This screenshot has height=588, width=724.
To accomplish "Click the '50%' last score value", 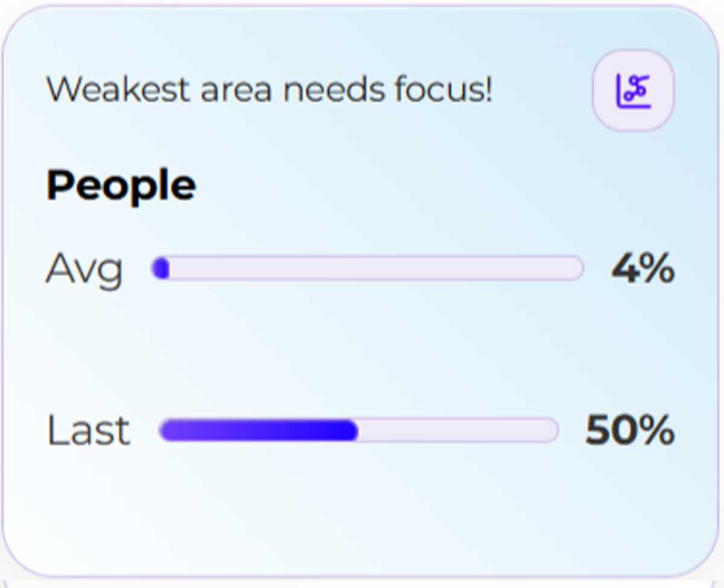I will click(630, 431).
